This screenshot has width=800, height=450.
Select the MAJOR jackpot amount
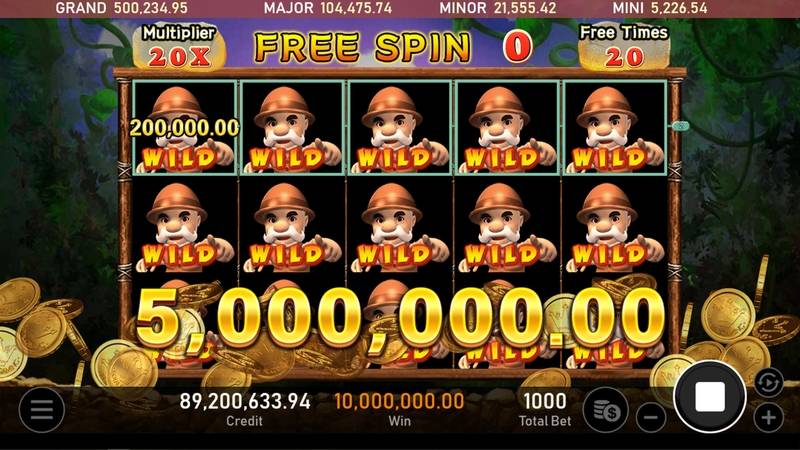click(356, 8)
